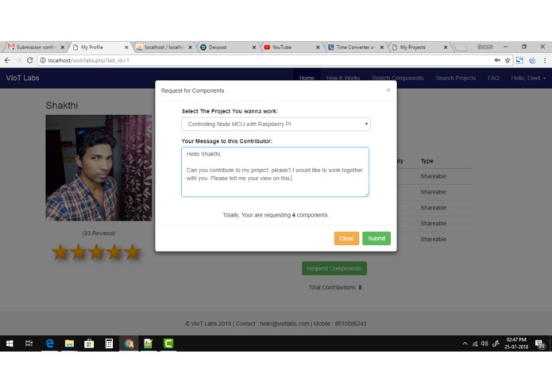Open the Camtasia green taskbar icon

[168, 344]
